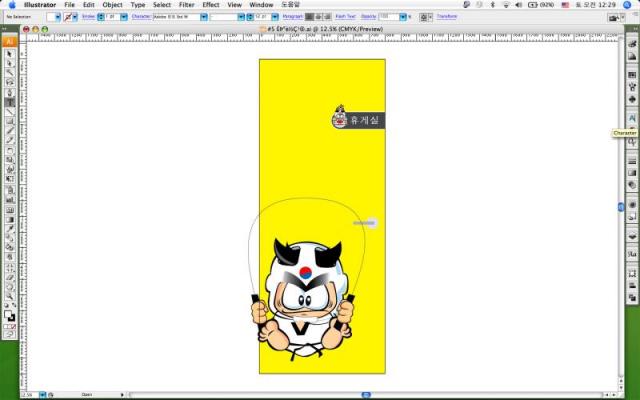This screenshot has height=400, width=640.
Task: Select the Paintbrush tool
Action: pyautogui.click(x=10, y=131)
